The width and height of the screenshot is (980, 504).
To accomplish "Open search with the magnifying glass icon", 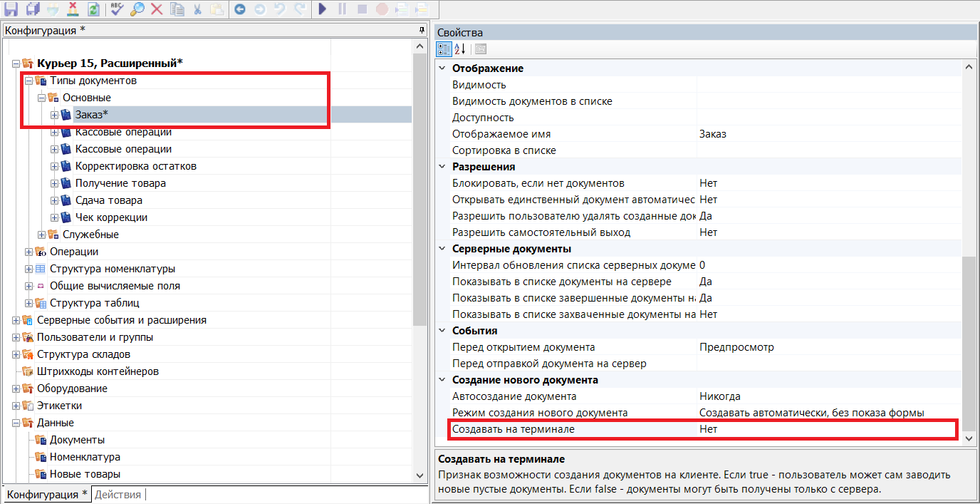I will click(137, 9).
